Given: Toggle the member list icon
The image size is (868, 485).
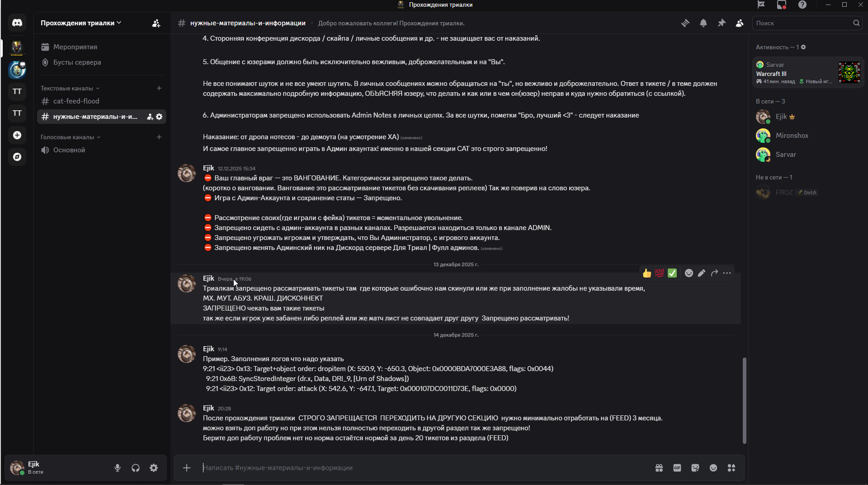Looking at the screenshot, I should coord(740,23).
